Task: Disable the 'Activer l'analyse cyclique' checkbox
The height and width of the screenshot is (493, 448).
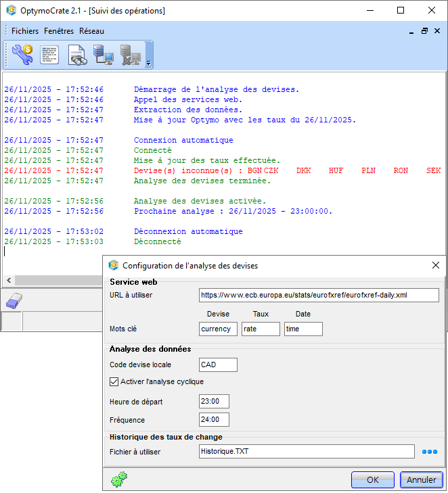Action: [x=114, y=381]
